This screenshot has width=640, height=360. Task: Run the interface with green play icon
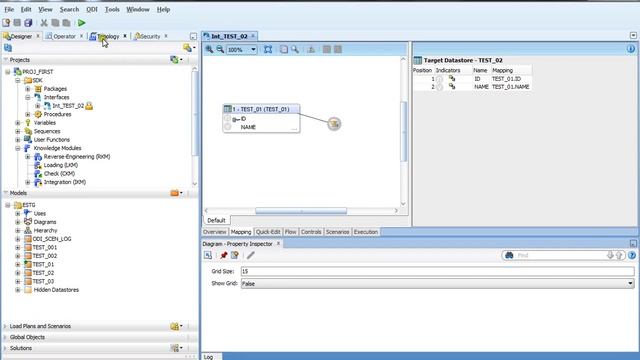(x=82, y=23)
